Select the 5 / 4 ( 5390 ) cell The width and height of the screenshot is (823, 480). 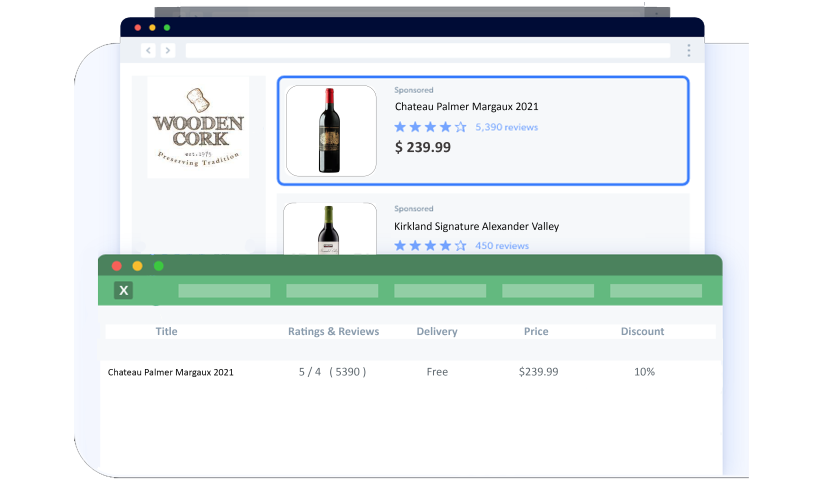tap(332, 372)
